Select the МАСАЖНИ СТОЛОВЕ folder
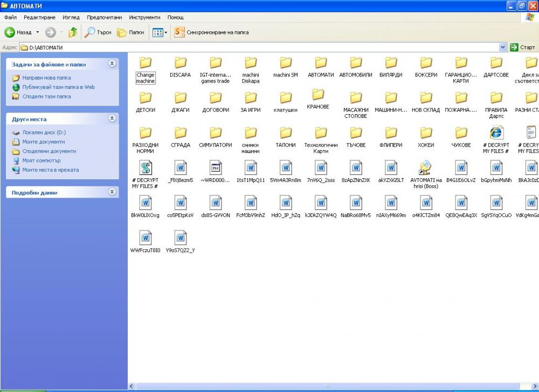This screenshot has width=539, height=392. click(x=356, y=106)
